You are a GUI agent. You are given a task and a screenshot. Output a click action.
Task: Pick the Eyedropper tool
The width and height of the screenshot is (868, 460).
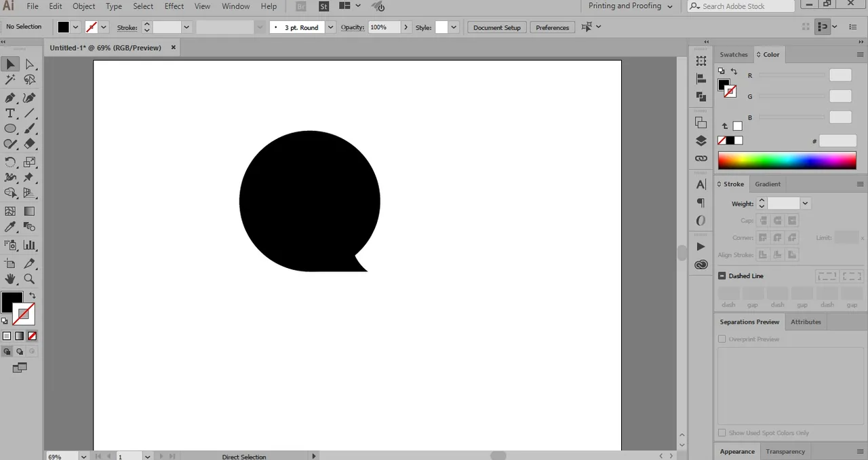click(x=10, y=227)
